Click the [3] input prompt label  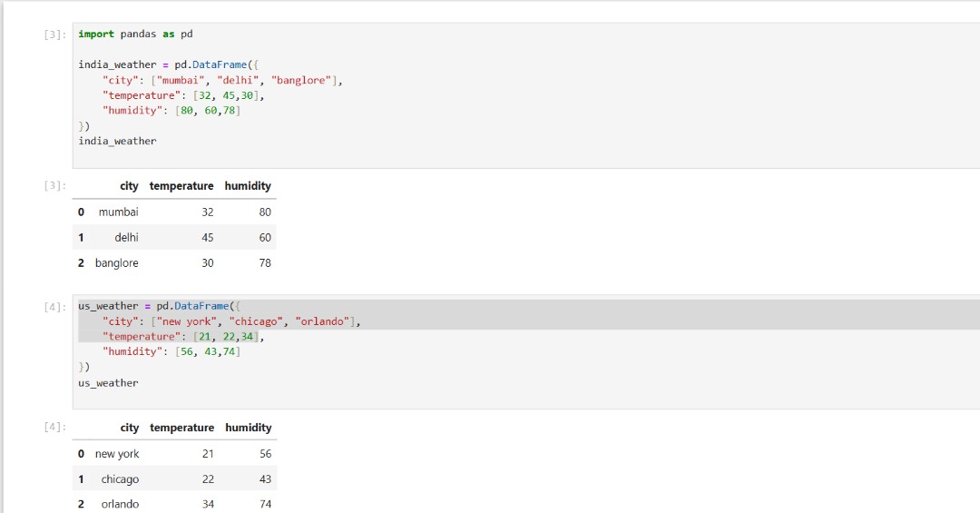pos(54,35)
